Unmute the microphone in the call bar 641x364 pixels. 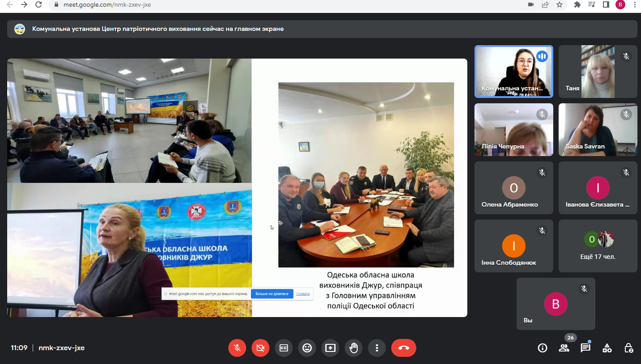[x=237, y=348]
